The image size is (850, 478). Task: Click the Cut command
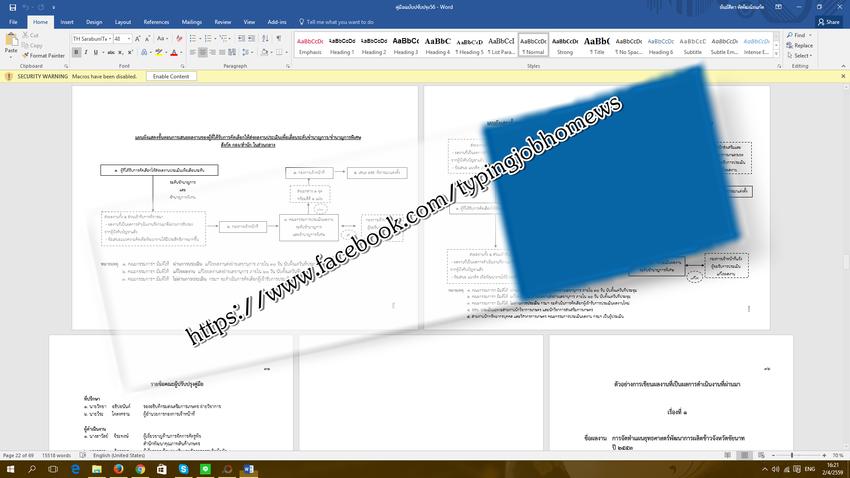pyautogui.click(x=30, y=35)
